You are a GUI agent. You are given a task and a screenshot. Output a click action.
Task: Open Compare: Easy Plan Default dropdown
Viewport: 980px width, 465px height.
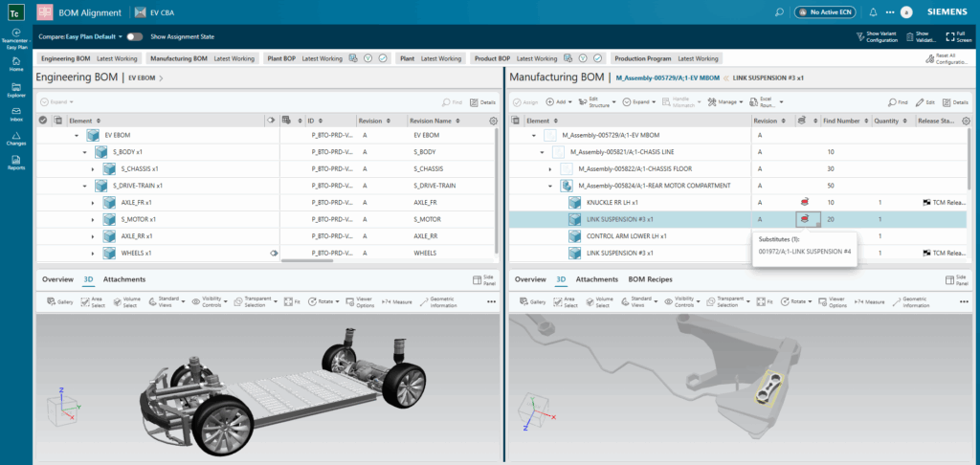point(79,36)
